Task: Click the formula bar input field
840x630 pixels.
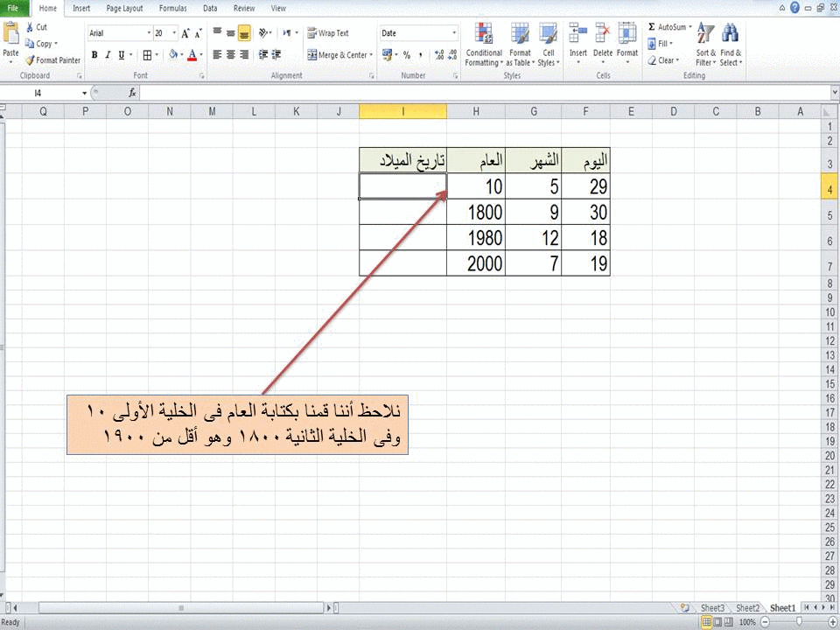Action: click(485, 94)
